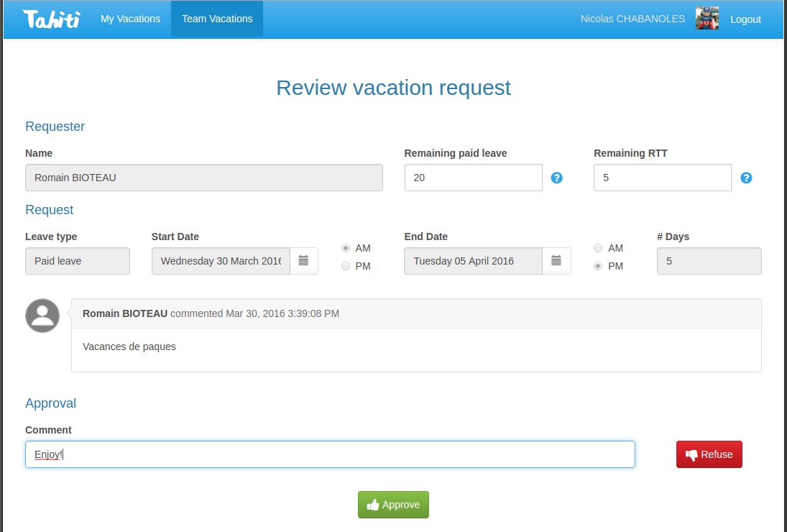Open the Start Date calendar picker icon
The width and height of the screenshot is (787, 532).
303,261
